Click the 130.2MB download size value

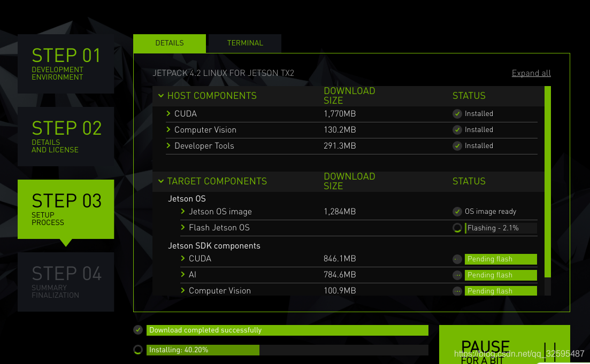click(x=340, y=130)
